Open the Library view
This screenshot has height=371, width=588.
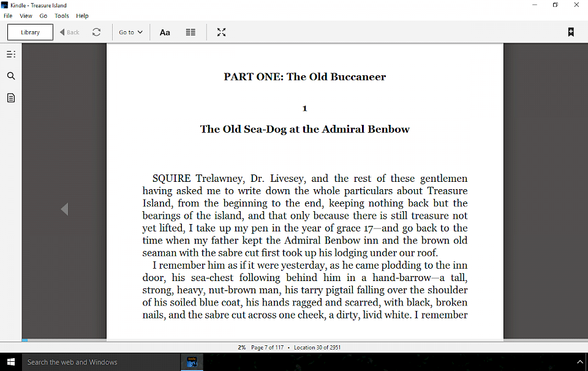coord(30,32)
